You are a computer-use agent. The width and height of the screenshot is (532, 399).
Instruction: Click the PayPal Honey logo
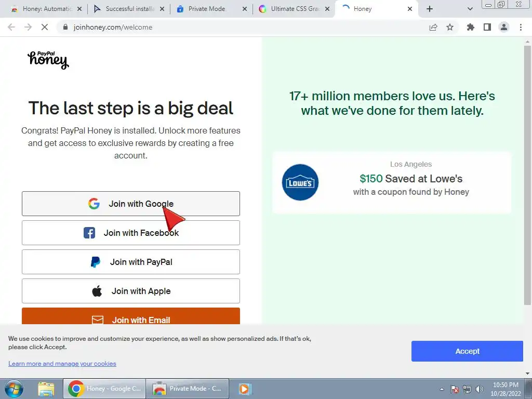pyautogui.click(x=48, y=60)
